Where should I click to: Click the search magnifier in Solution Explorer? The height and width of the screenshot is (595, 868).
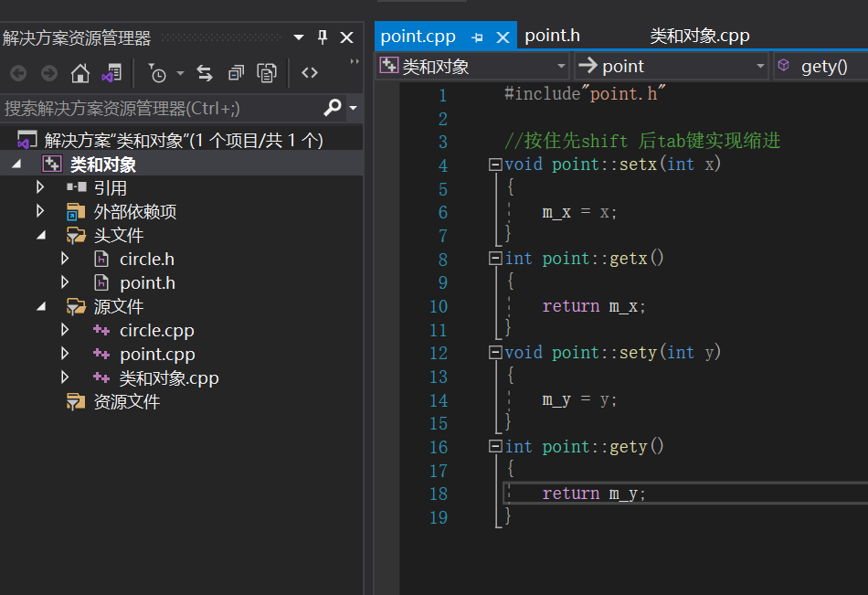pos(333,107)
